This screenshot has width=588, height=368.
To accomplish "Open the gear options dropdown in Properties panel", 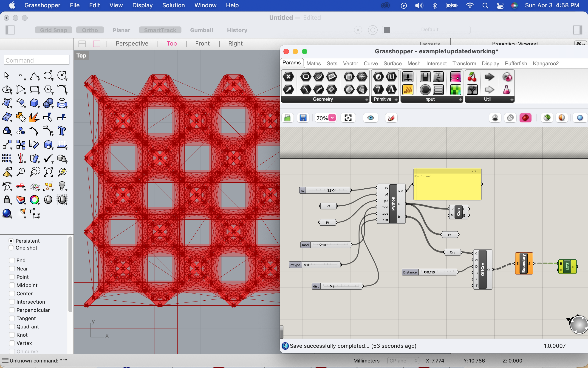I will pos(581,44).
